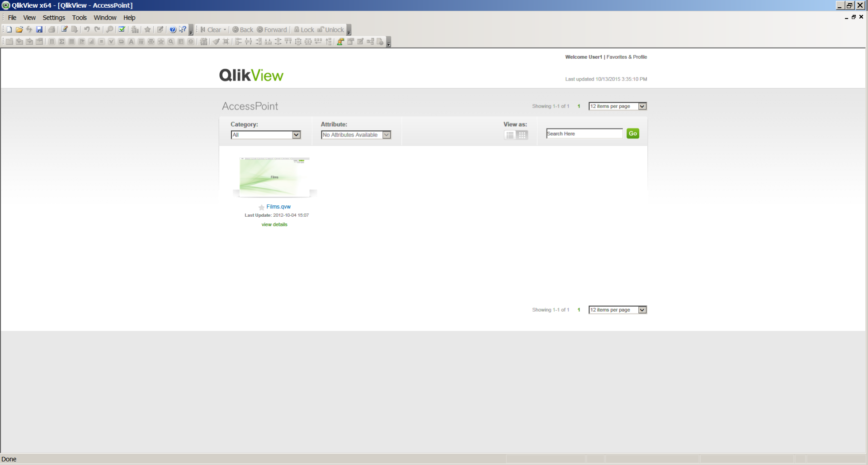Click the Create Table Box grid icon
Viewport: 868px width, 465px height.
(71, 42)
